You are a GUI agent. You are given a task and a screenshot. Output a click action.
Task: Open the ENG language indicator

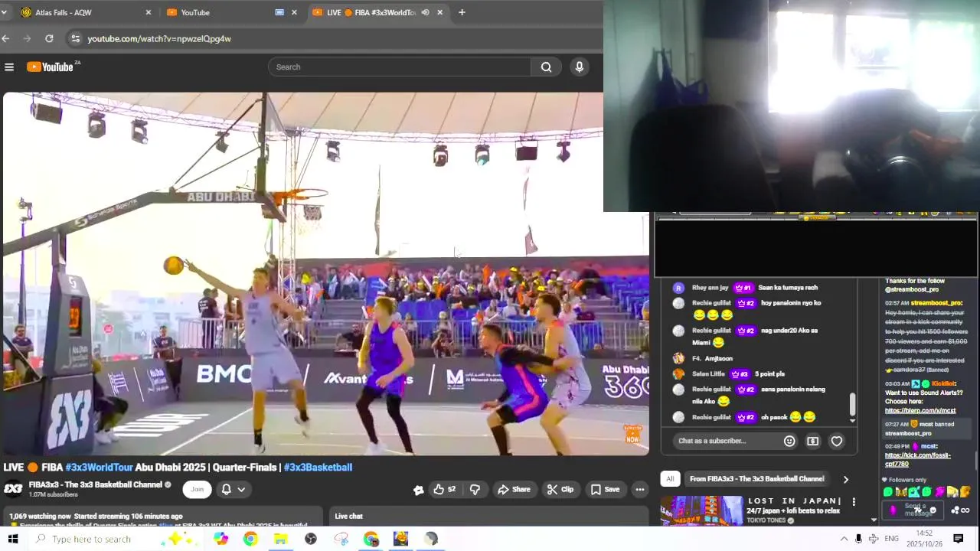pos(891,539)
